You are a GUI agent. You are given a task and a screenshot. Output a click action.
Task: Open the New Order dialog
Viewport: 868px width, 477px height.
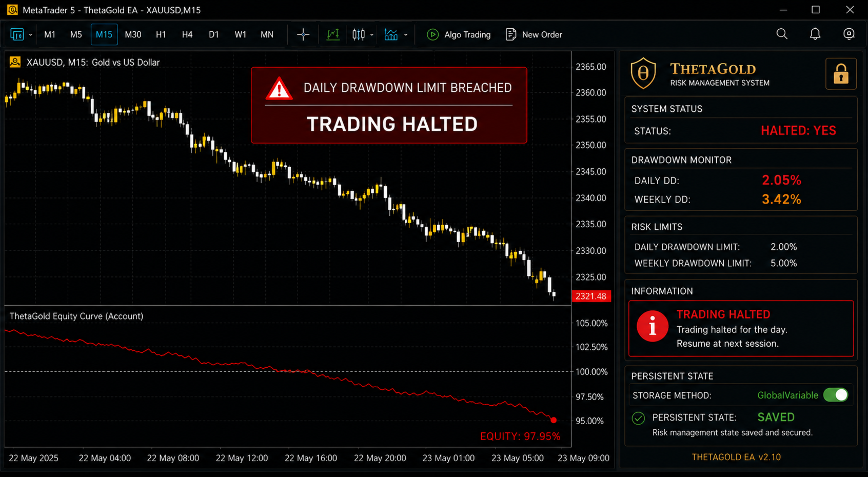534,35
